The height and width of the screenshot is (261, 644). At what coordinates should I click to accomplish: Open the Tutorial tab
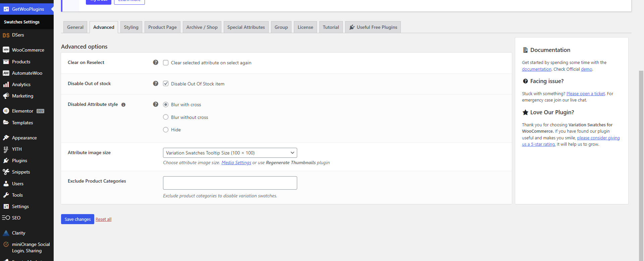click(331, 27)
